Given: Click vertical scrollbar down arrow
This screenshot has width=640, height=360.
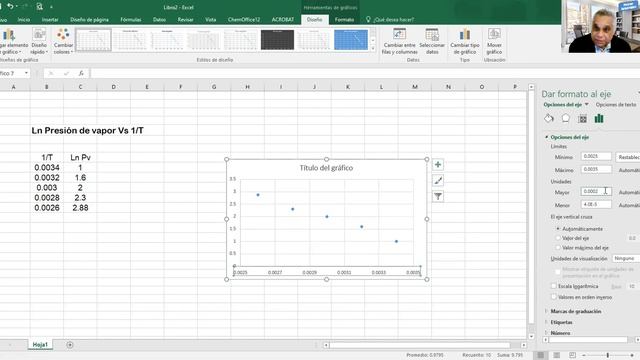Looking at the screenshot, I should tap(531, 337).
